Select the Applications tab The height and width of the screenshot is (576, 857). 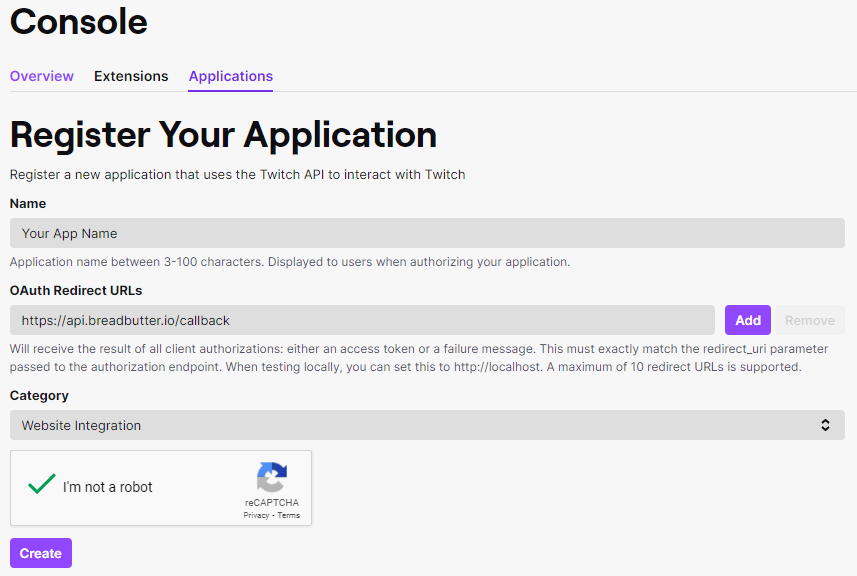231,76
